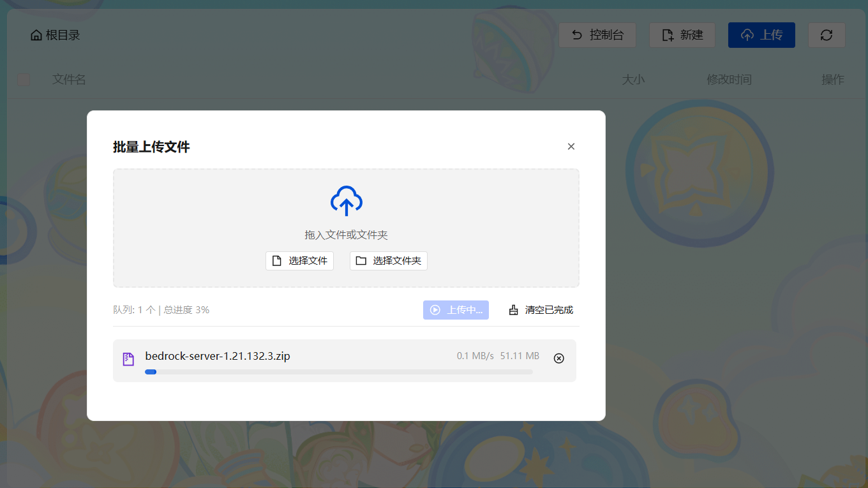868x488 pixels.
Task: Click the 拖入文件或文件夹 drop zone text
Action: [x=346, y=235]
